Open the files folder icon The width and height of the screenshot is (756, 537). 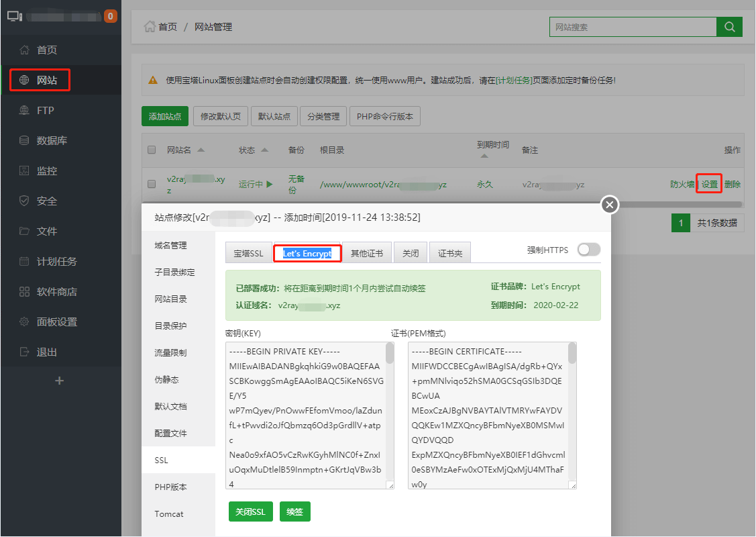point(24,231)
